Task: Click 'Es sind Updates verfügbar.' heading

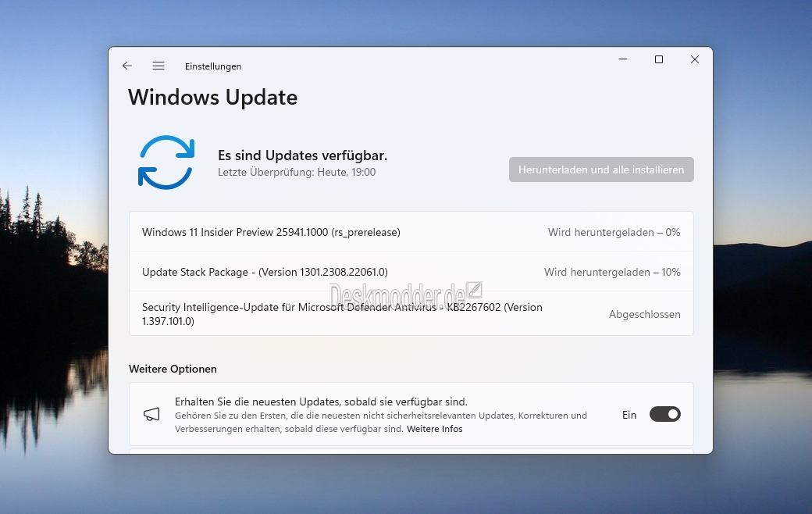Action: click(x=302, y=155)
